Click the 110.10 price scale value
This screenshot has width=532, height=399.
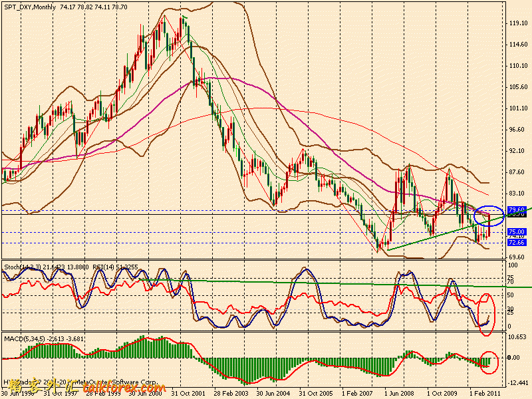click(x=518, y=66)
